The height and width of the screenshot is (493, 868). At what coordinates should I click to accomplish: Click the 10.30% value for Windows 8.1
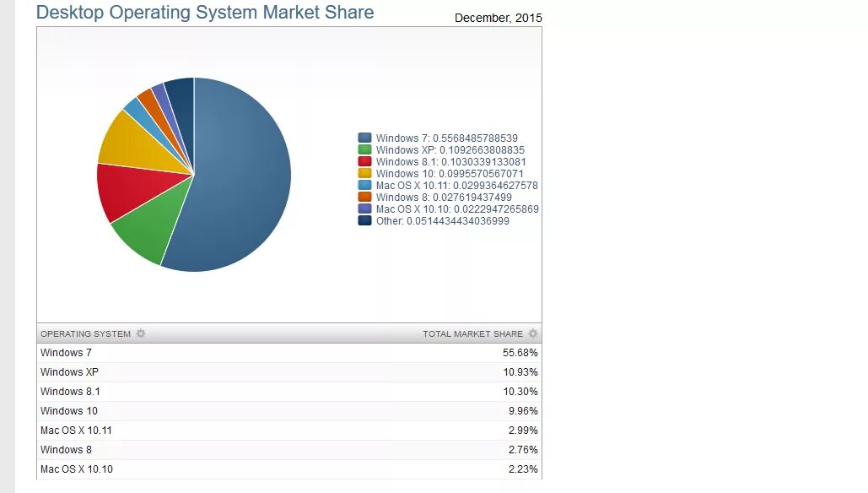pyautogui.click(x=520, y=392)
